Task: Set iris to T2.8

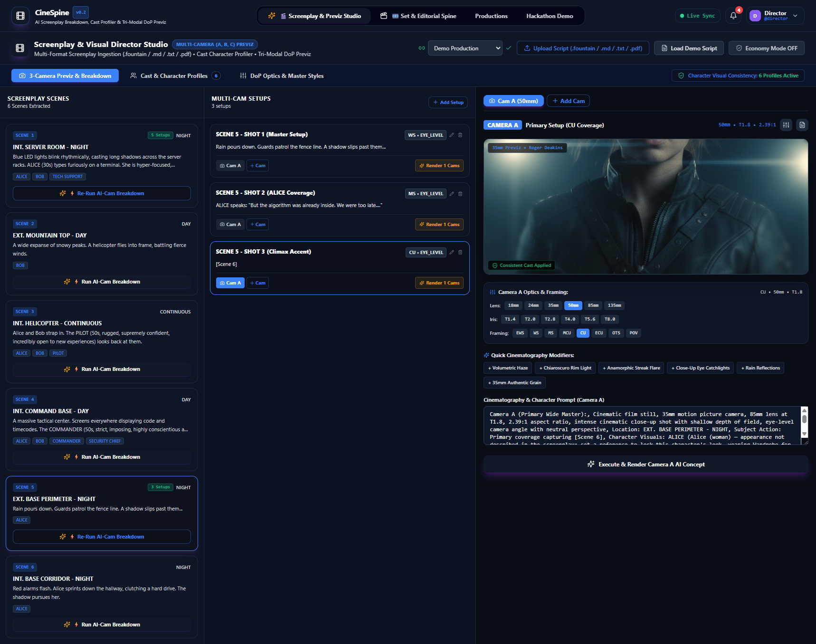Action: click(550, 319)
